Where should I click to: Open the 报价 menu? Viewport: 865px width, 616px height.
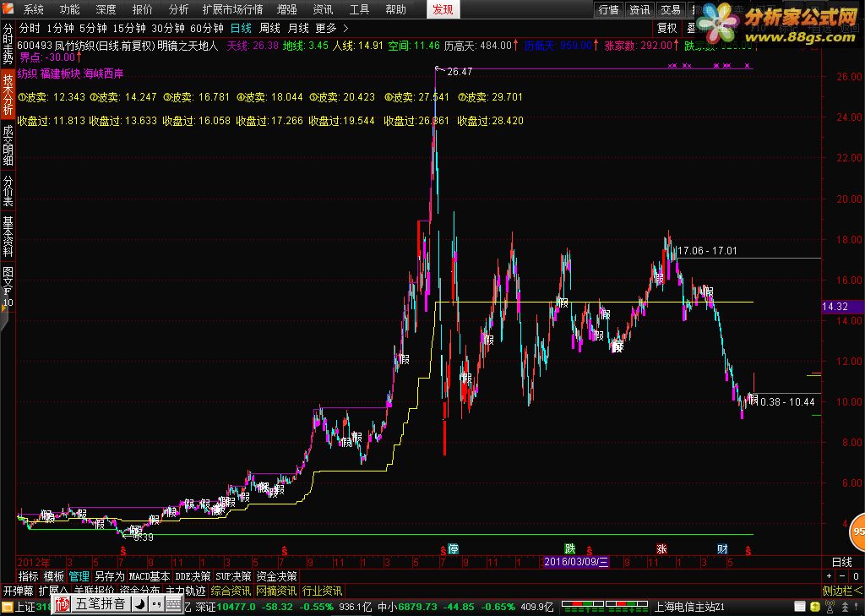(142, 8)
